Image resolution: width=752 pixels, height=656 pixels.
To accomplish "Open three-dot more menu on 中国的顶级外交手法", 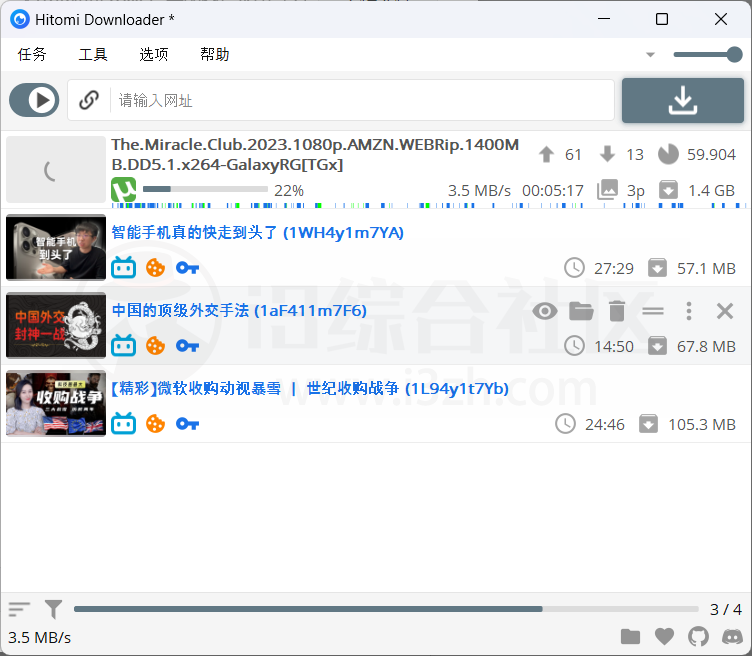I will pyautogui.click(x=689, y=311).
